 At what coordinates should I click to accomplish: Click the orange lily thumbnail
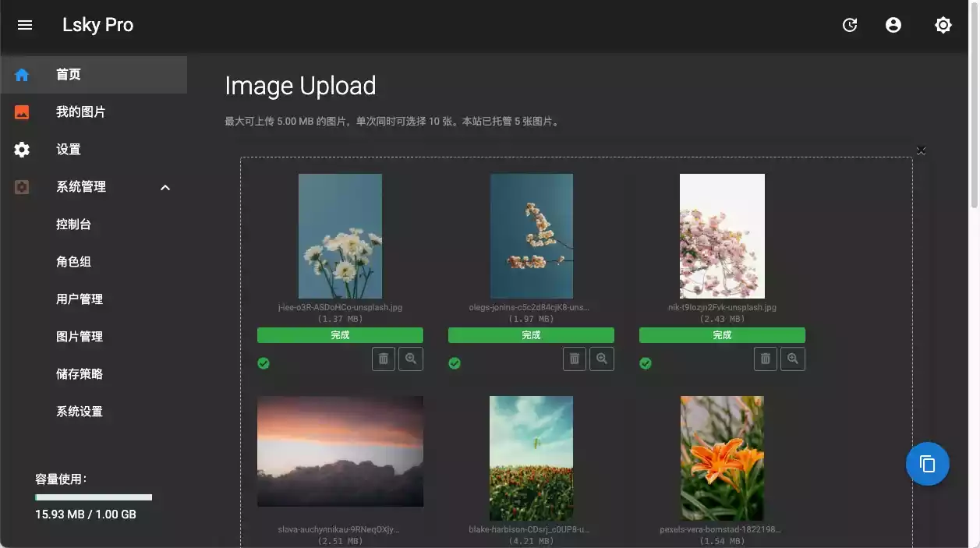pos(722,458)
